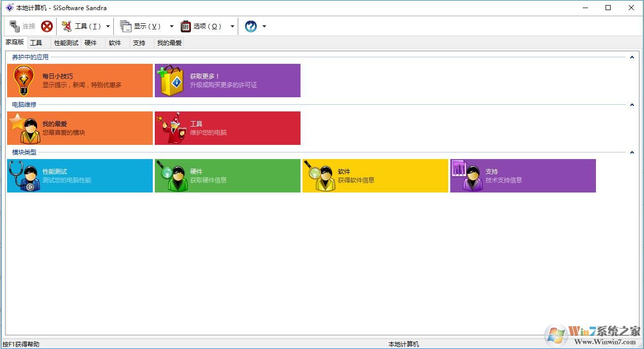Switch to the 我的最爱 tab

point(168,43)
